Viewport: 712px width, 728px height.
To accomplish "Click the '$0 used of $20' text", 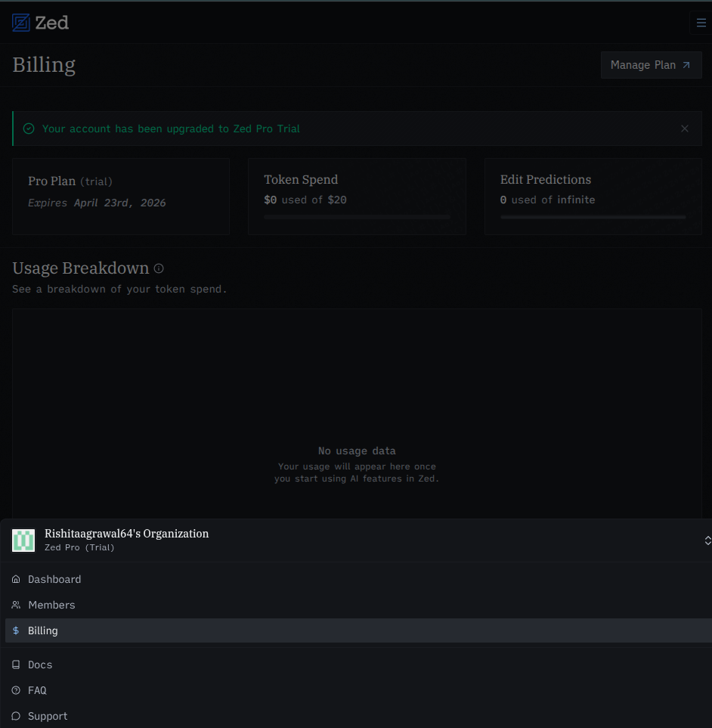I will [x=305, y=200].
